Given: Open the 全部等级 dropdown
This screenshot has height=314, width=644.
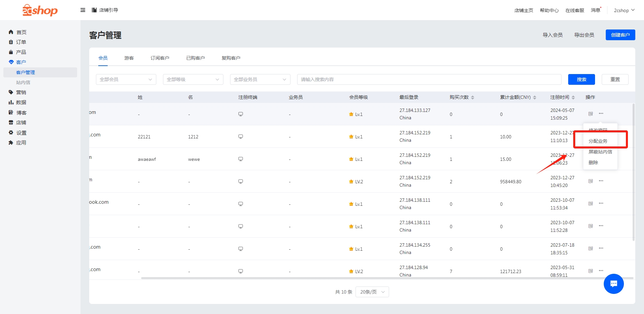Looking at the screenshot, I should 193,79.
